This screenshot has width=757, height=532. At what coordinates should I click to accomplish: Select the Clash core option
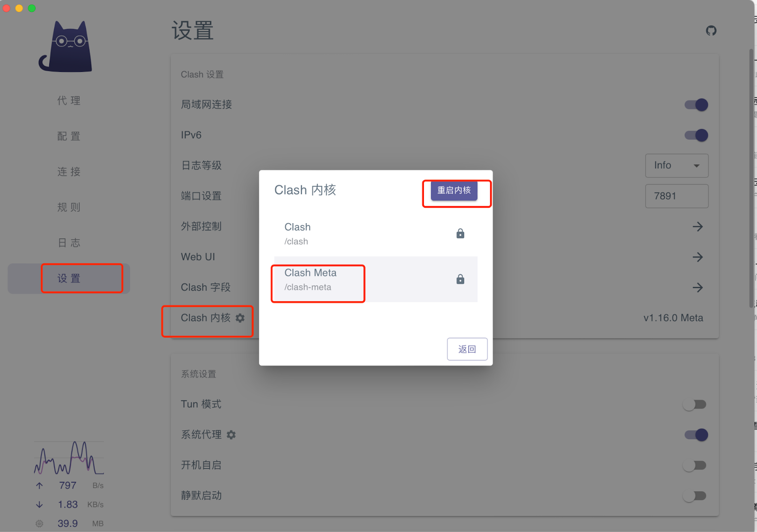click(376, 234)
